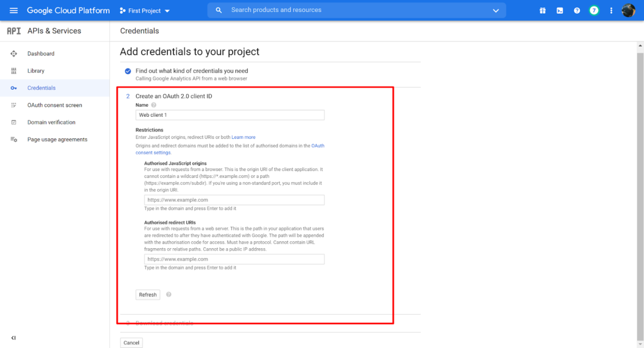Click the Authorised redirect URIs input
This screenshot has height=348, width=644.
point(234,259)
